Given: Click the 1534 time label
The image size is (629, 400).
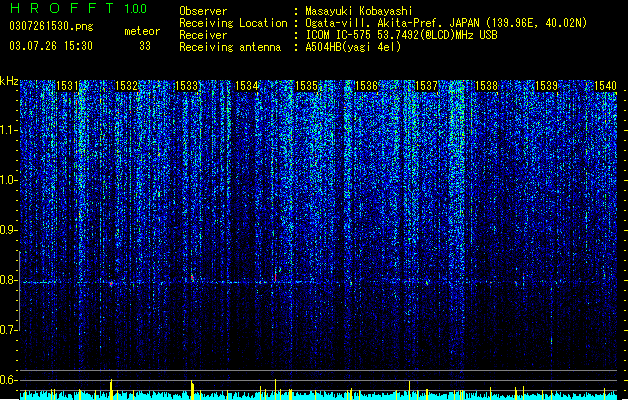Looking at the screenshot, I should (246, 86).
